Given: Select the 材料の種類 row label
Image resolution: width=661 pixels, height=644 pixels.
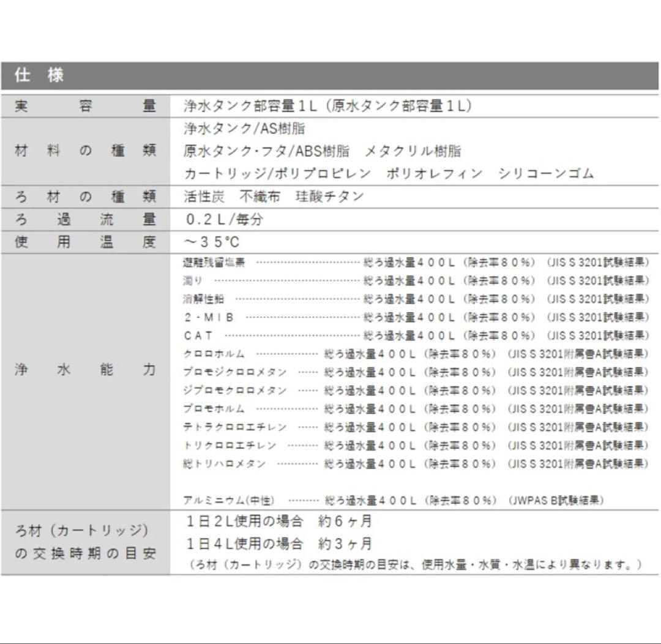Looking at the screenshot, I should [x=85, y=151].
